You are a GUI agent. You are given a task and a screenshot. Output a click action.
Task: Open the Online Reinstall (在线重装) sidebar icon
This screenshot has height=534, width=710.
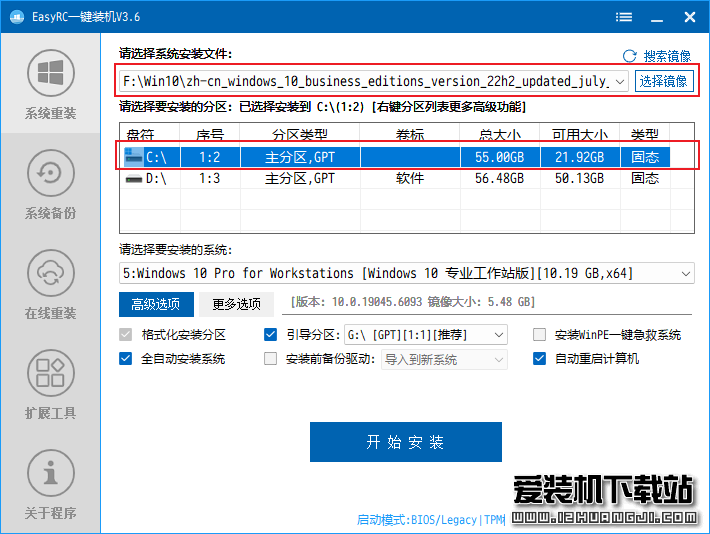click(x=51, y=273)
